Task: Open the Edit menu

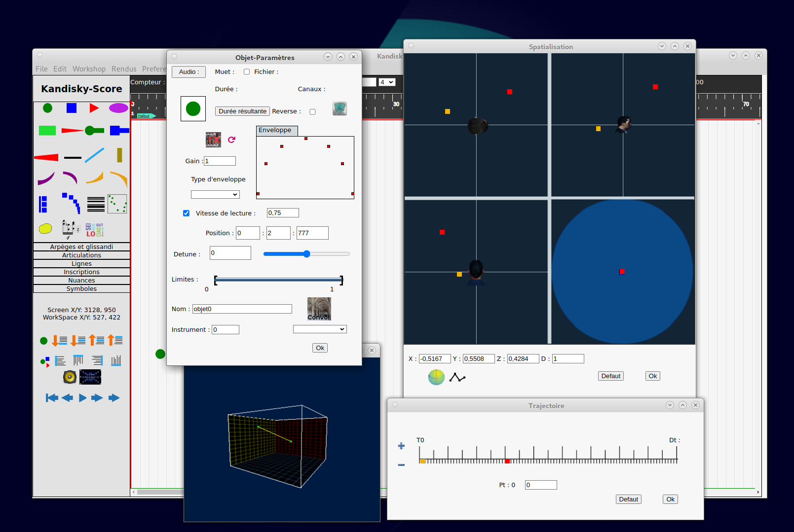Action: coord(60,69)
